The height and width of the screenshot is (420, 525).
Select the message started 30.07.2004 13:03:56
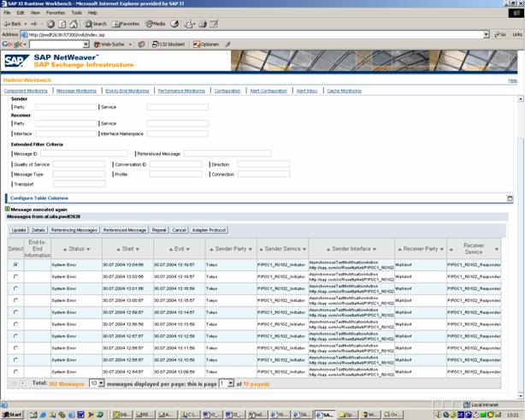15,276
